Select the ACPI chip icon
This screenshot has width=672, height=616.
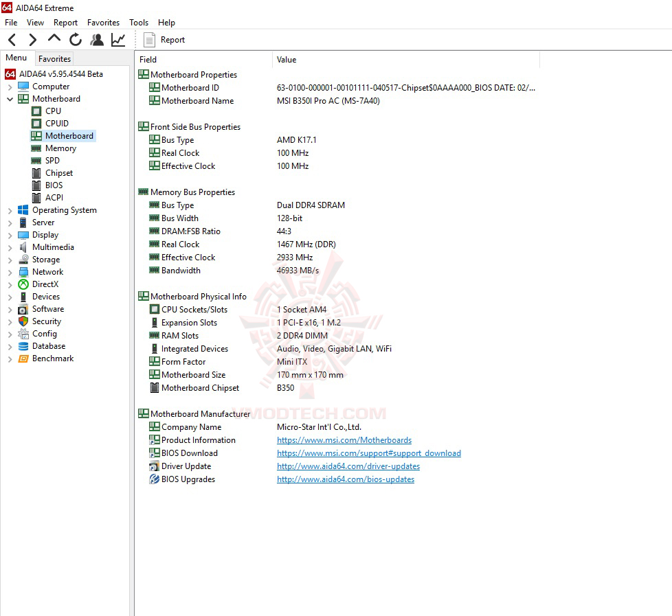click(36, 198)
